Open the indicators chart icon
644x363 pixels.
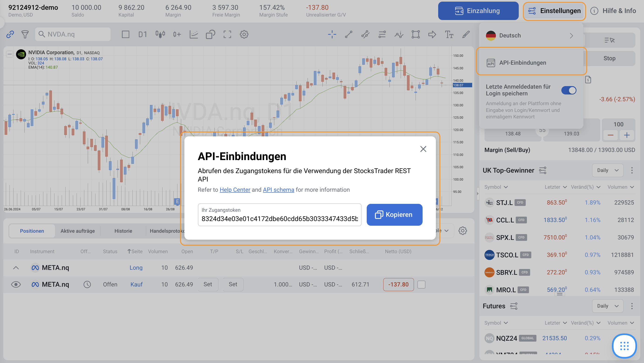point(194,34)
